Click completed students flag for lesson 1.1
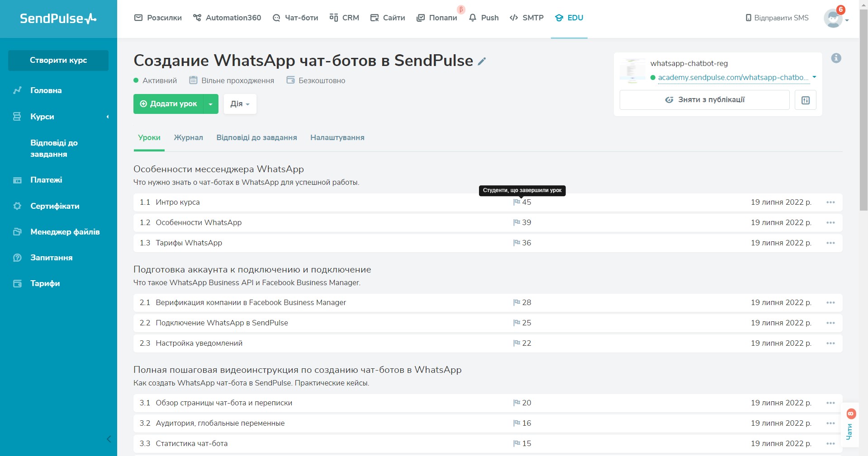 (517, 202)
